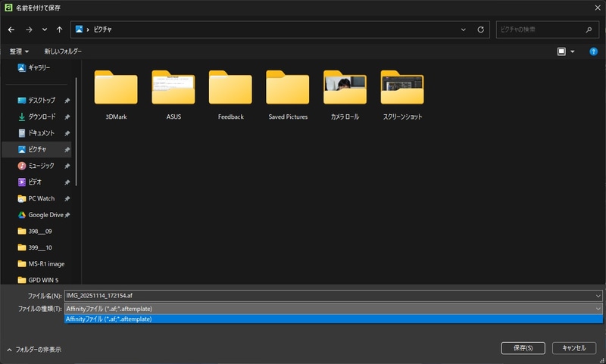606x364 pixels.
Task: Open ファイルの種類 combo box
Action: coord(333,309)
